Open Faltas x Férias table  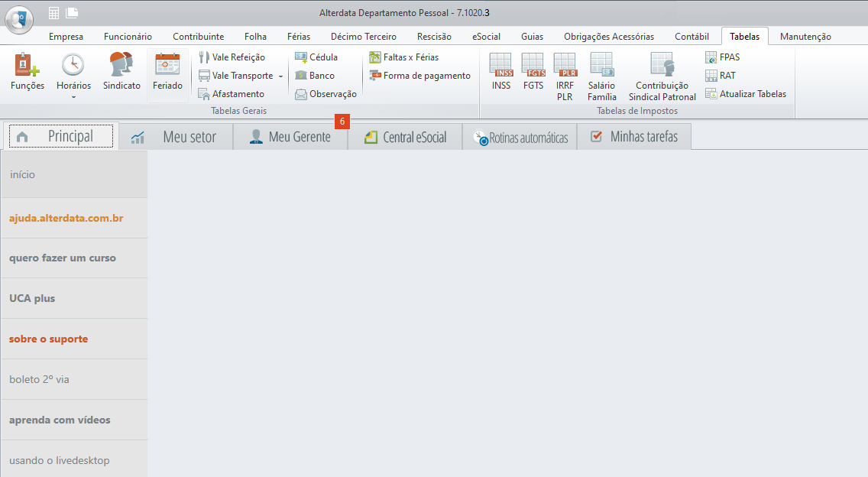pyautogui.click(x=403, y=57)
